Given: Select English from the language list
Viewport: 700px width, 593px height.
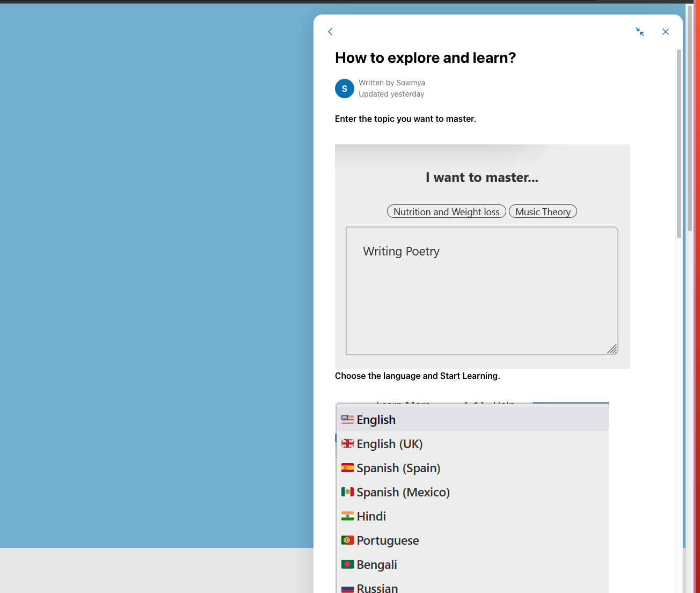Looking at the screenshot, I should (376, 419).
